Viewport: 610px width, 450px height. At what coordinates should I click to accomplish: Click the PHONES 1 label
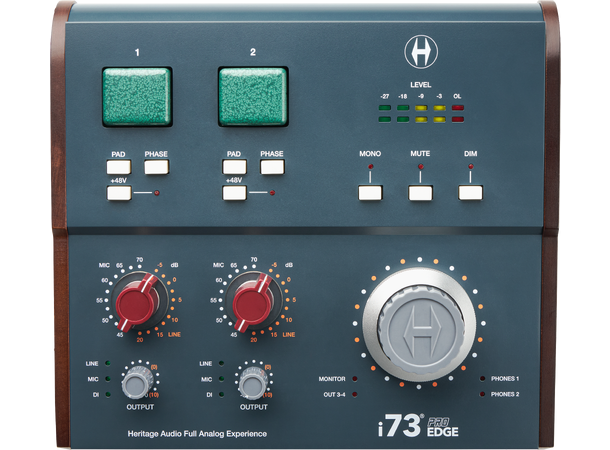505,378
